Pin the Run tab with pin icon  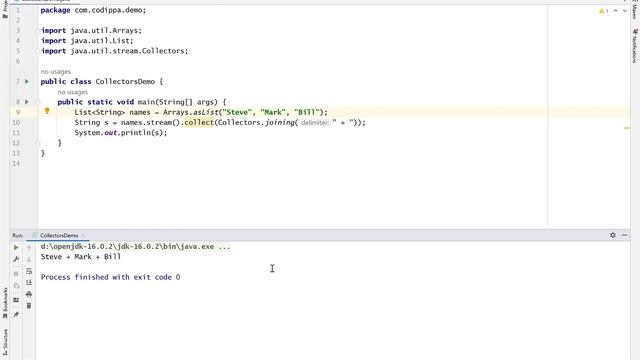coord(16,315)
